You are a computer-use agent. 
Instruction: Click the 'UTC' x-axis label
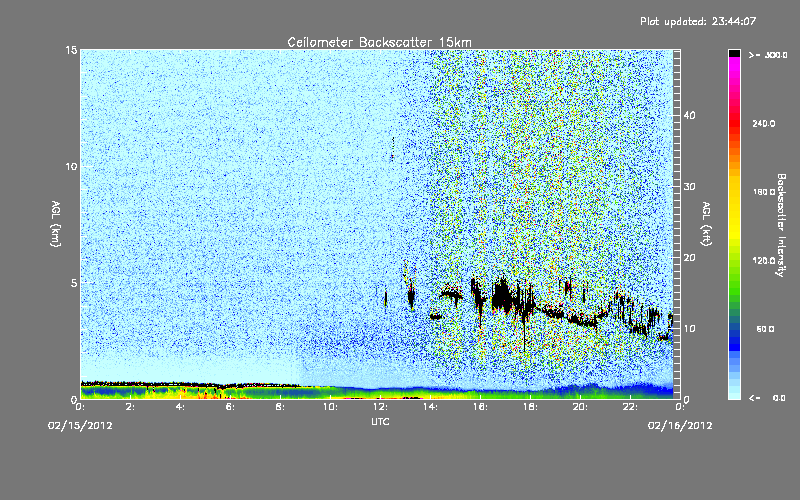tap(380, 421)
